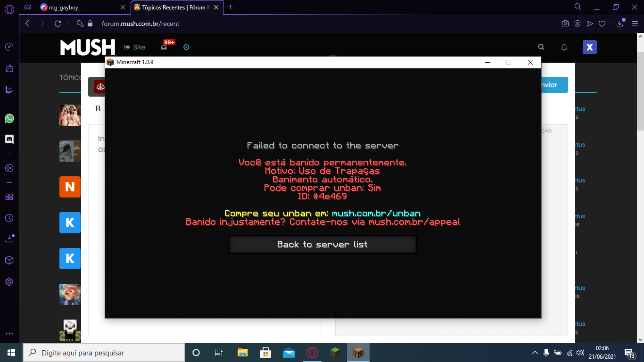Open forum notifications bell
Image resolution: width=644 pixels, height=362 pixels.
click(x=564, y=47)
